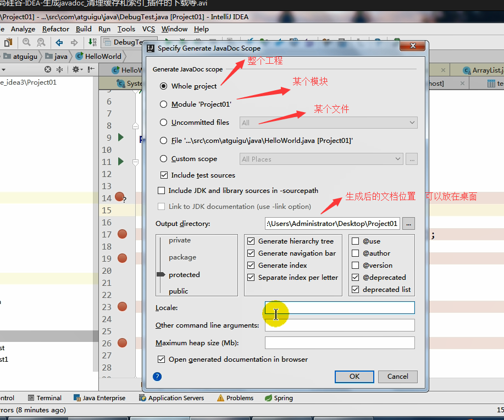The image size is (504, 420).
Task: Click the Collapse All icon in the Project panel
Action: pos(59,69)
